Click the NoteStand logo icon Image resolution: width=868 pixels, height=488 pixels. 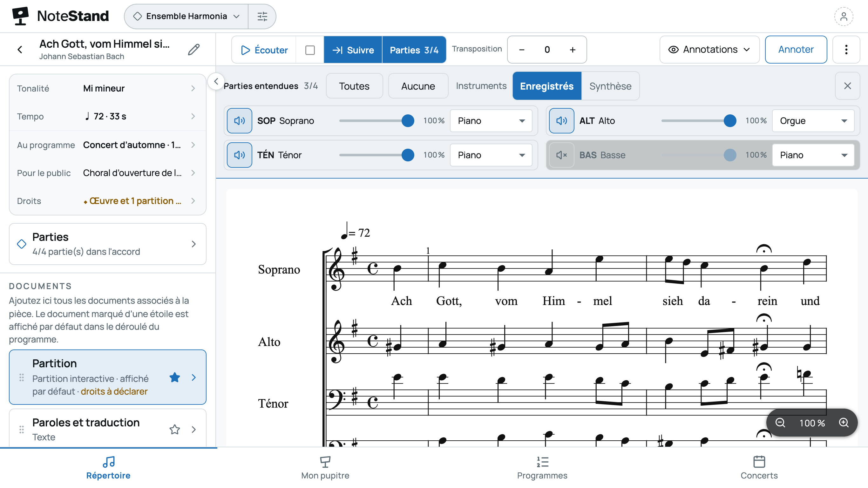click(20, 16)
